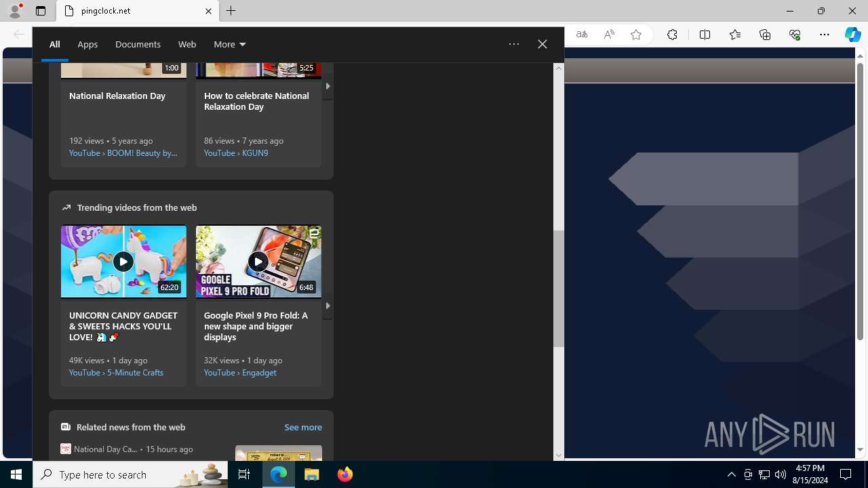Viewport: 868px width, 488px height.
Task: Expand the More dropdown in search panel
Action: click(230, 44)
